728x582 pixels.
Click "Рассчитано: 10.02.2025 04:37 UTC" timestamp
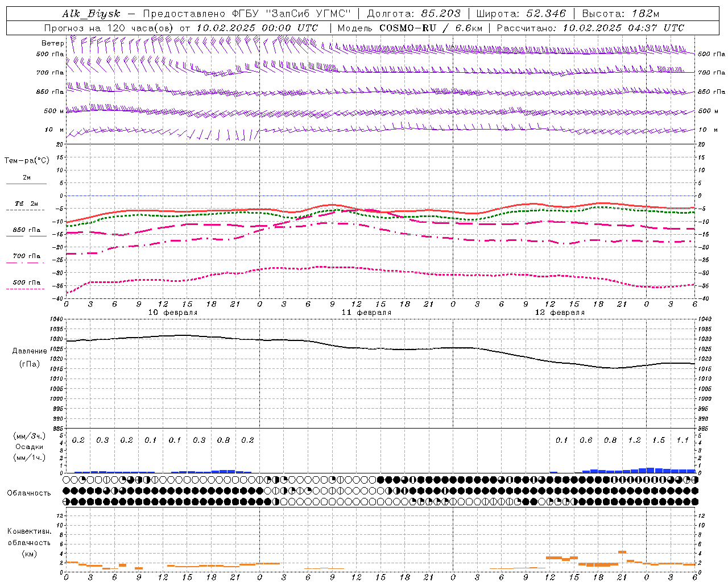590,28
